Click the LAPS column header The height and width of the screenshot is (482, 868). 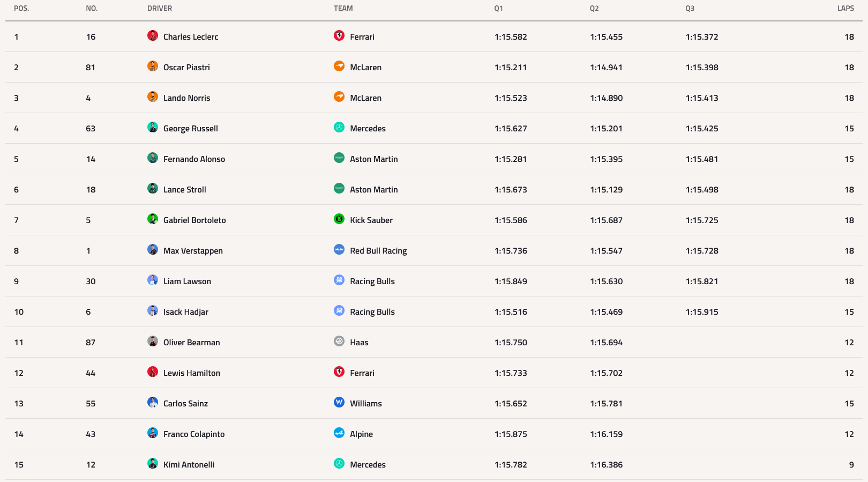click(846, 8)
